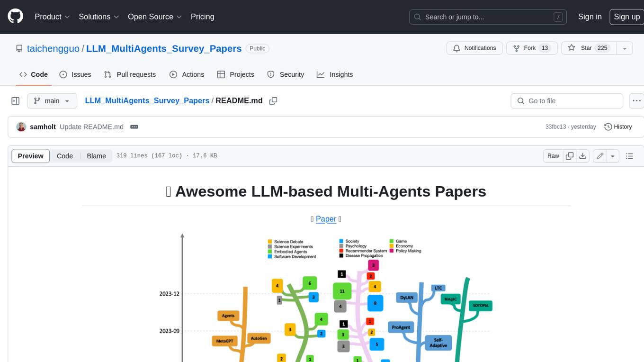Screen dimensions: 644x362
Task: Open the GitHub homepage logo
Action: click(x=15, y=17)
